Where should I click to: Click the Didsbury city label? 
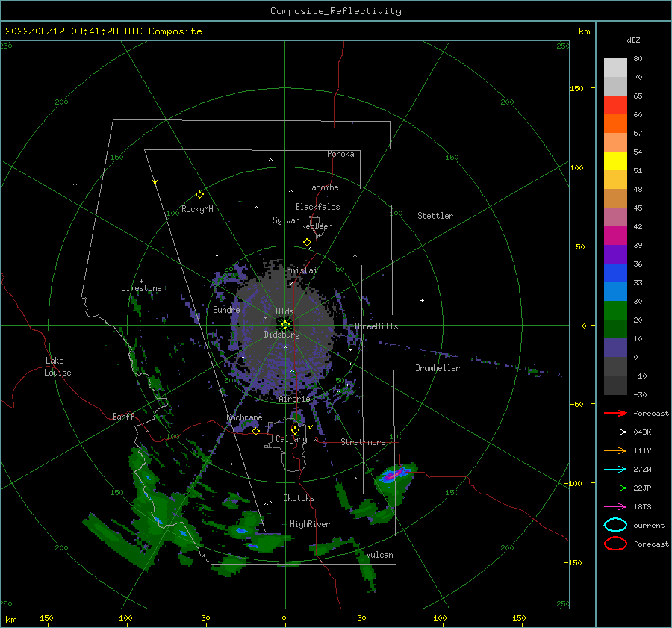coord(281,335)
